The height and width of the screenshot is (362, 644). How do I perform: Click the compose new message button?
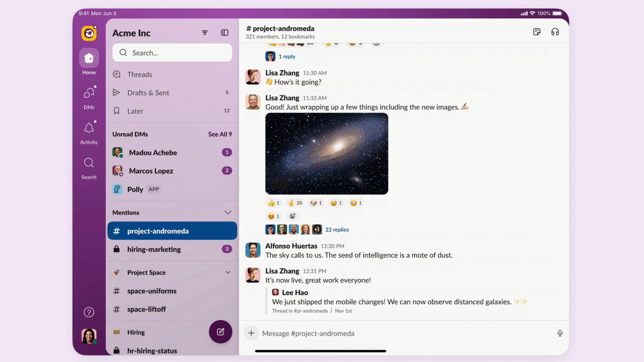[220, 332]
